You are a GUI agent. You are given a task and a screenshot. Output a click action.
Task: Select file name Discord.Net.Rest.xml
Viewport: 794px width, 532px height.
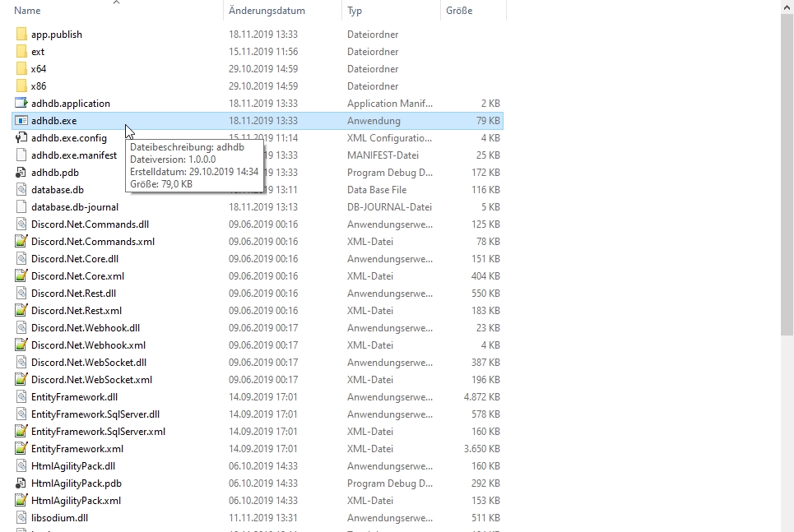pyautogui.click(x=77, y=310)
